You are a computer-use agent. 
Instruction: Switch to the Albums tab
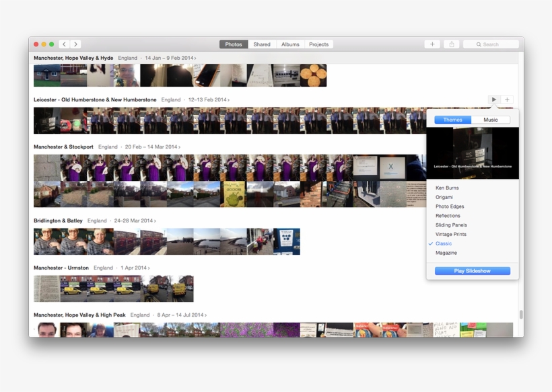pos(289,44)
